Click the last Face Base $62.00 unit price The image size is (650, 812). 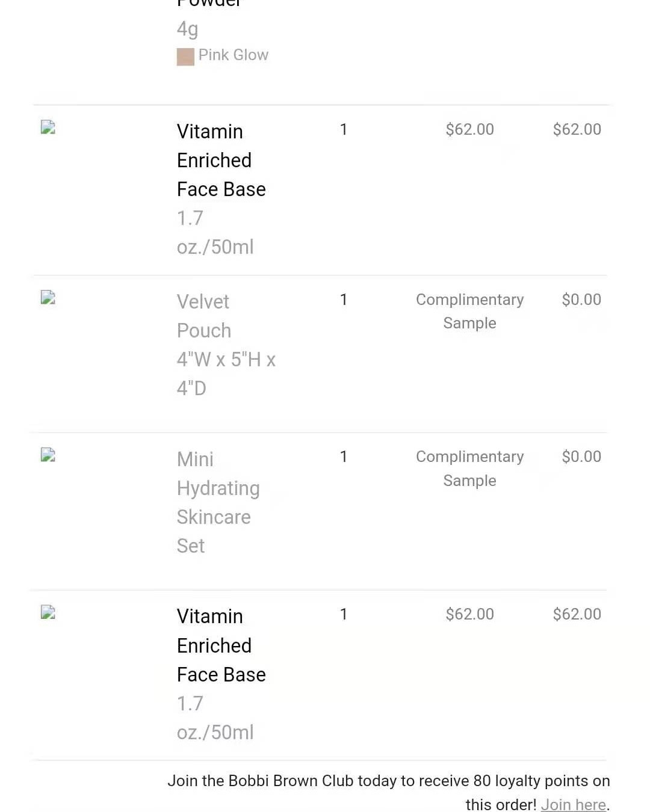click(469, 614)
